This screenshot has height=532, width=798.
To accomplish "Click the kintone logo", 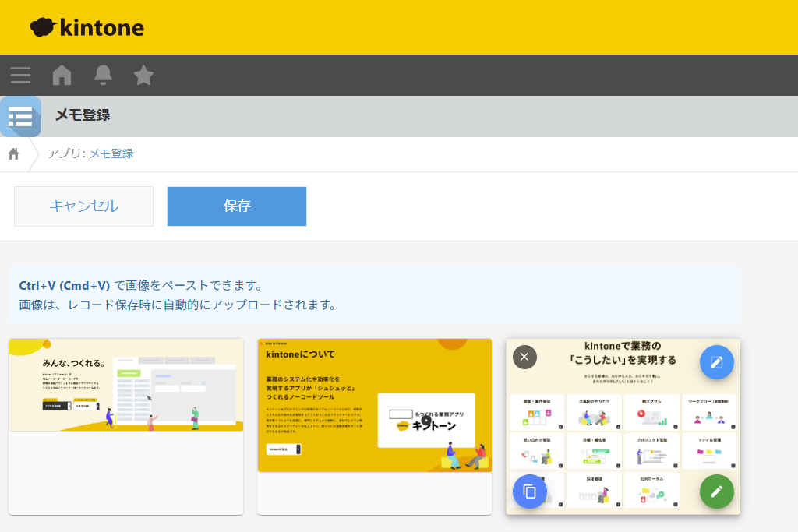I will click(x=88, y=26).
